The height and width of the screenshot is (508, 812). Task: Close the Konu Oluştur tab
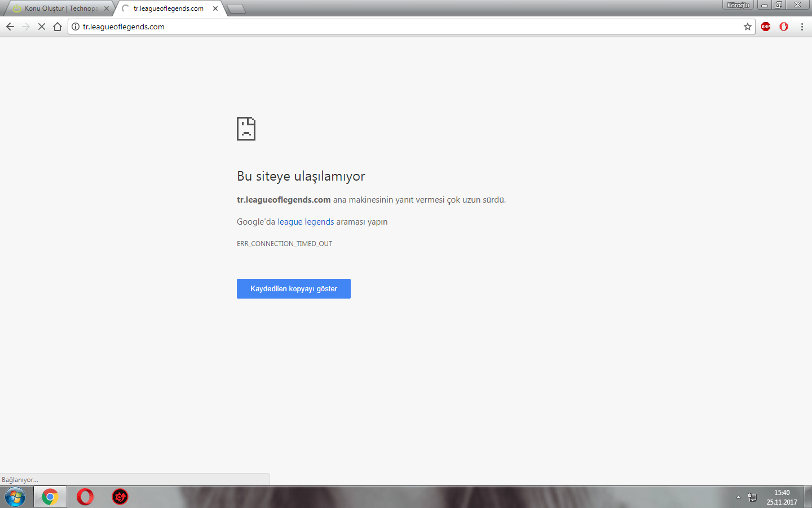(x=107, y=8)
